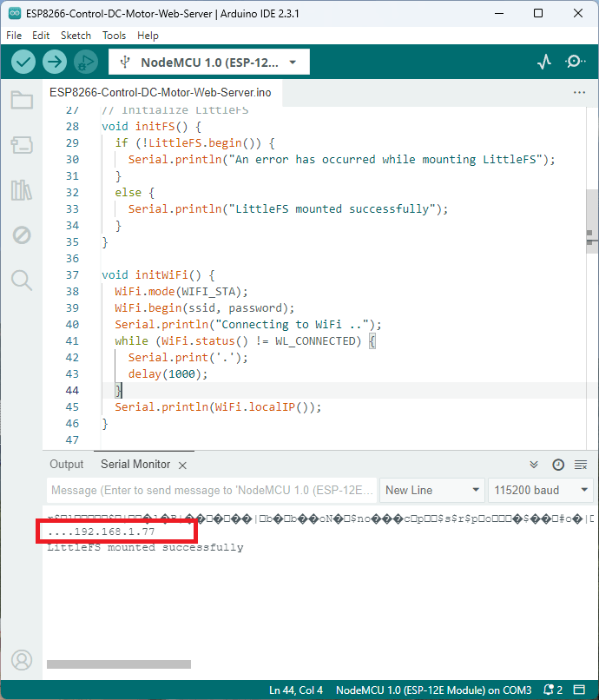Expand the New Line line-ending dropdown
Viewport: 599px width, 700px height.
point(432,490)
